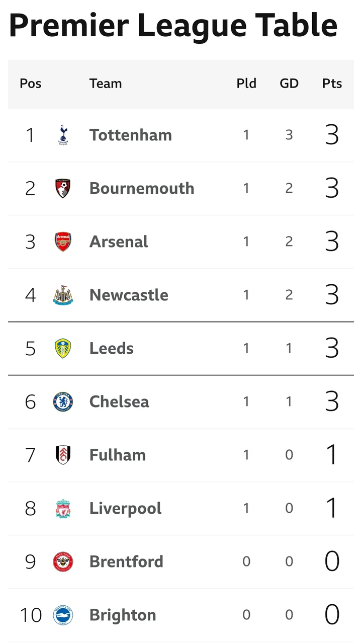Click the Tottenham club crest icon
Image resolution: width=362 pixels, height=644 pixels.
pos(63,135)
